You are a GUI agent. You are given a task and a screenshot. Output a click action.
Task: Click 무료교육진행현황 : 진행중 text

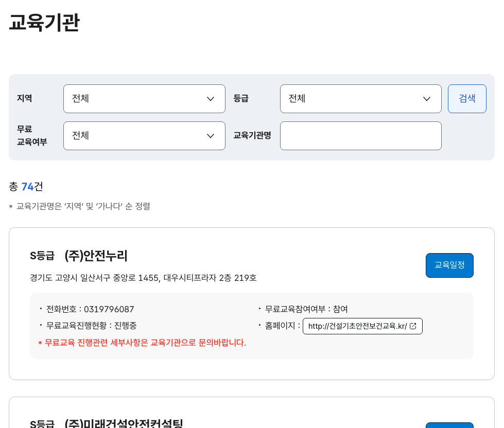coord(91,326)
